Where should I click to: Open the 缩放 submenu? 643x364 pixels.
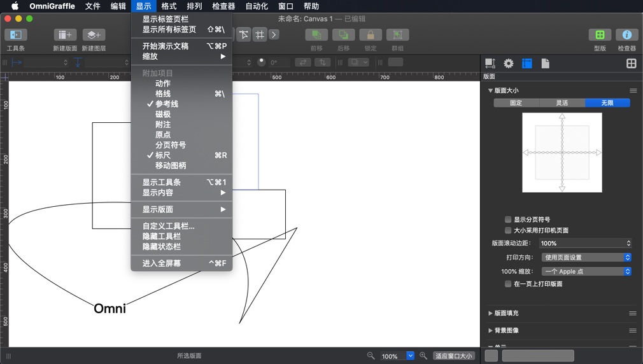181,57
